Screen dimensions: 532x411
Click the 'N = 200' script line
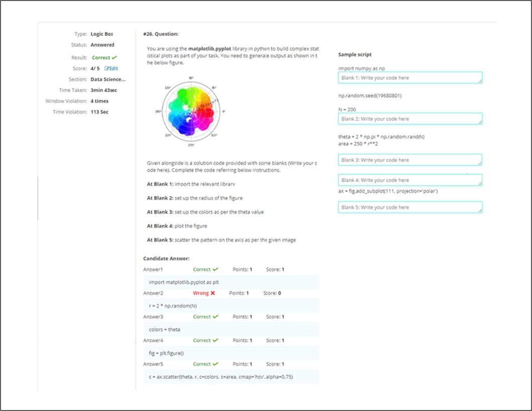click(347, 109)
